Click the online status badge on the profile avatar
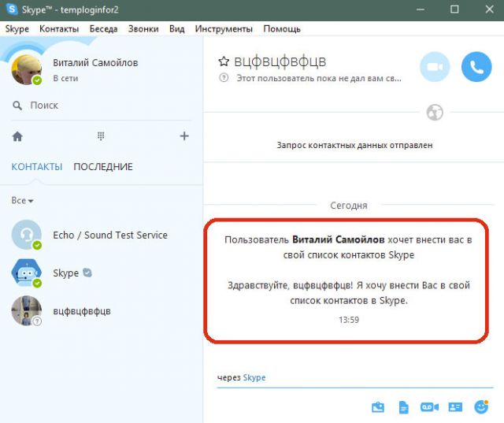The image size is (504, 423). pyautogui.click(x=37, y=80)
